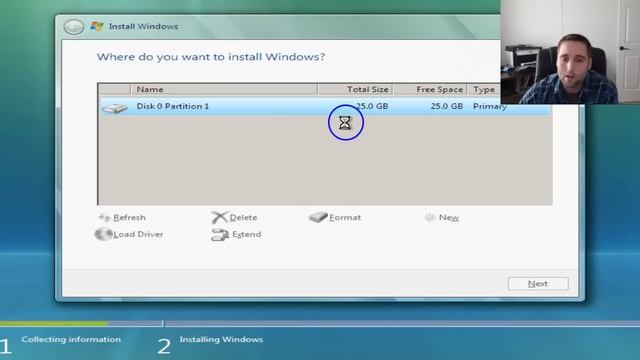
Task: Click the Load Driver disc icon
Action: pyautogui.click(x=103, y=234)
